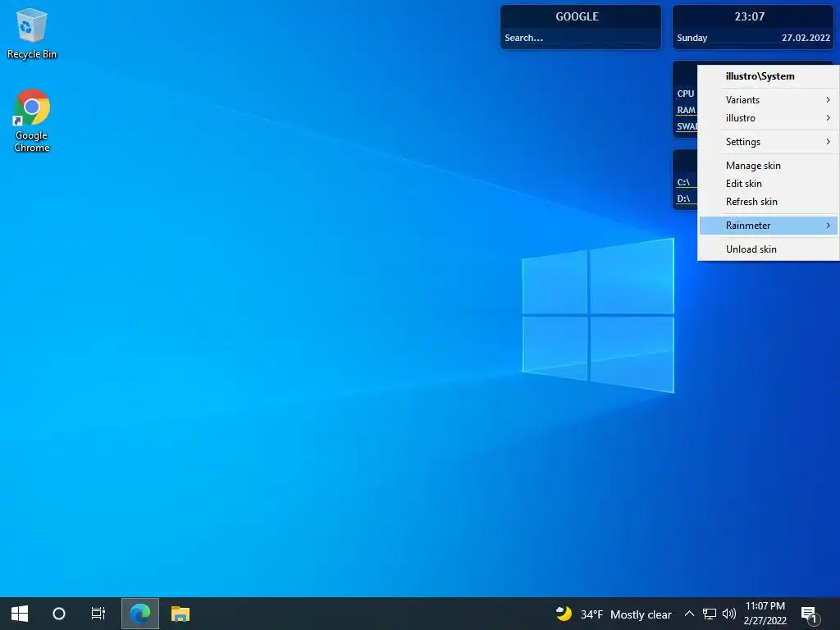Click the weather moon icon in taskbar
This screenshot has width=840, height=630.
564,614
